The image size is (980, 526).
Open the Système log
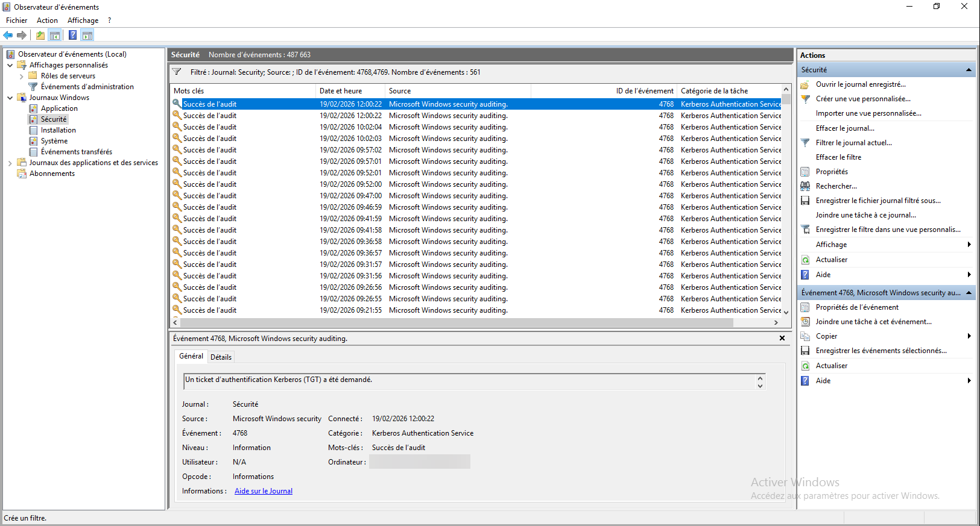tap(54, 141)
